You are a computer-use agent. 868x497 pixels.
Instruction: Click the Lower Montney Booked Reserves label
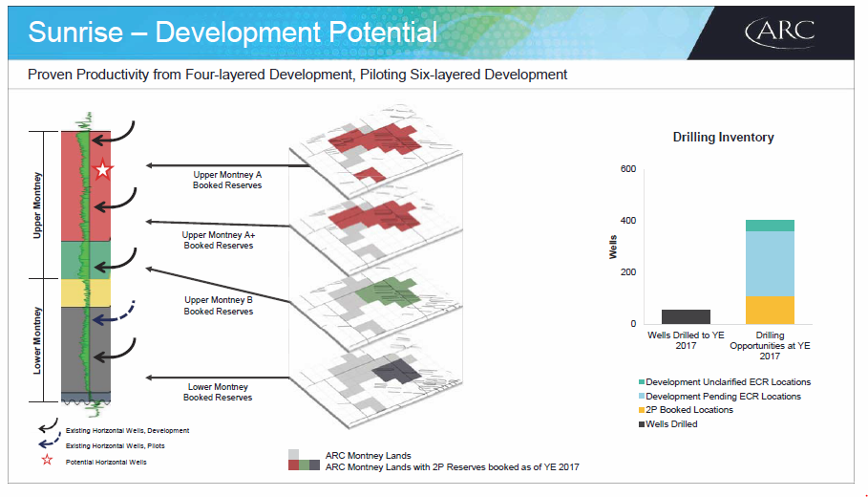[x=218, y=392]
